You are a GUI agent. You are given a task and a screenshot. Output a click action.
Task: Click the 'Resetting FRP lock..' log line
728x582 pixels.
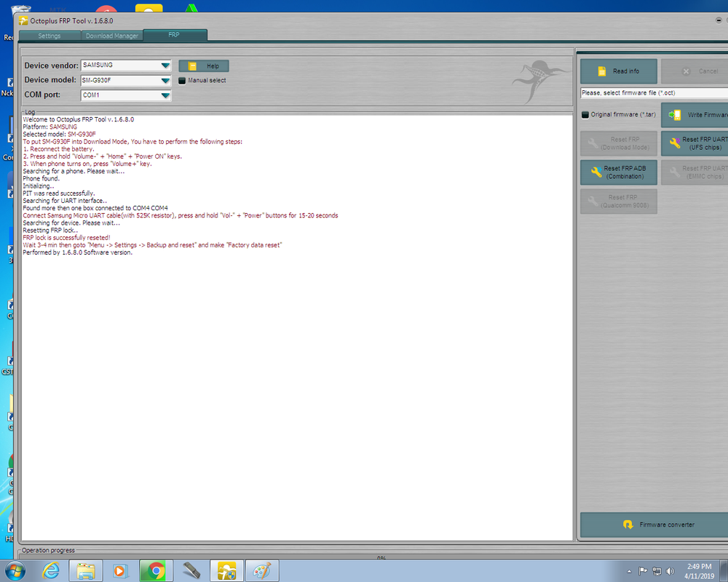tap(50, 230)
